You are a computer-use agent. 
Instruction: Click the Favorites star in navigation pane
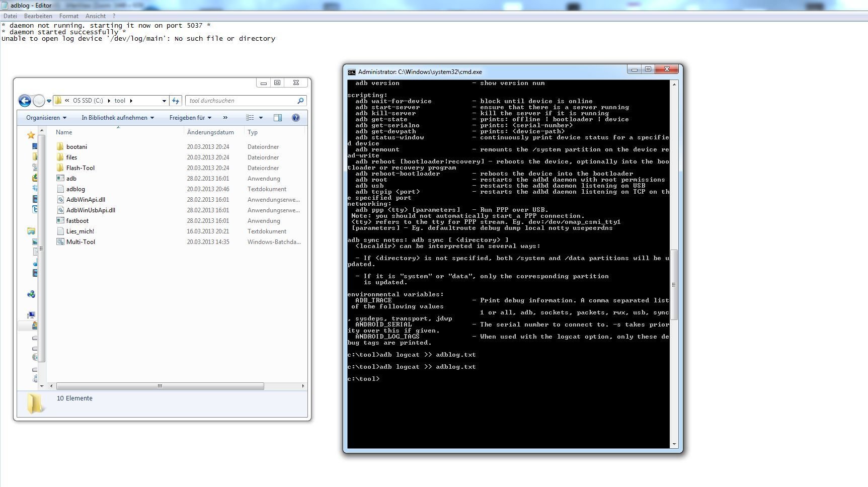[x=31, y=135]
